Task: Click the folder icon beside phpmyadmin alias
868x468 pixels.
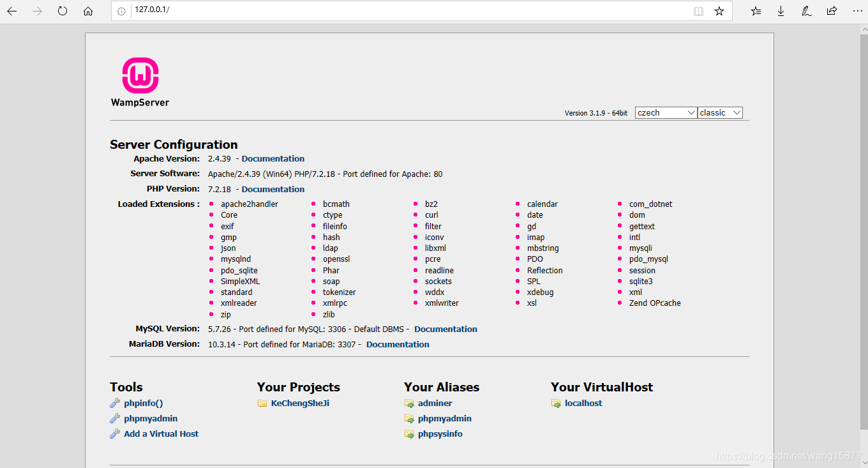Action: [x=409, y=419]
